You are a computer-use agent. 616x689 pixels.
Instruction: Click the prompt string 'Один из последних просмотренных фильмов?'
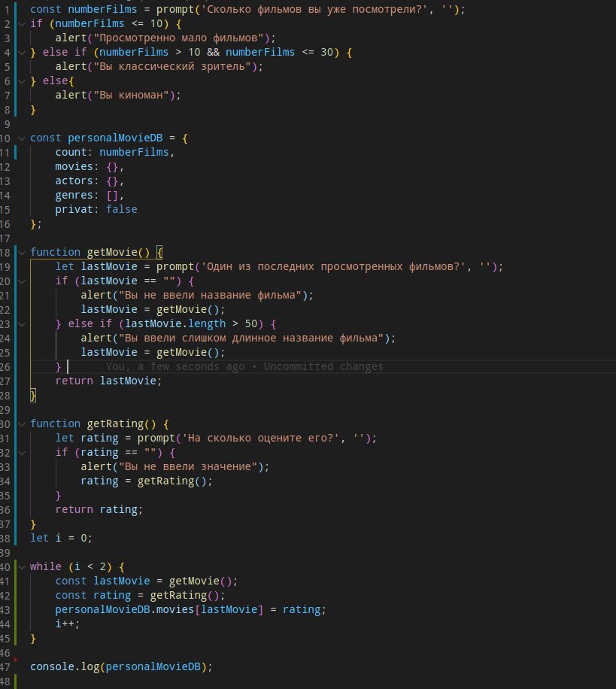333,266
